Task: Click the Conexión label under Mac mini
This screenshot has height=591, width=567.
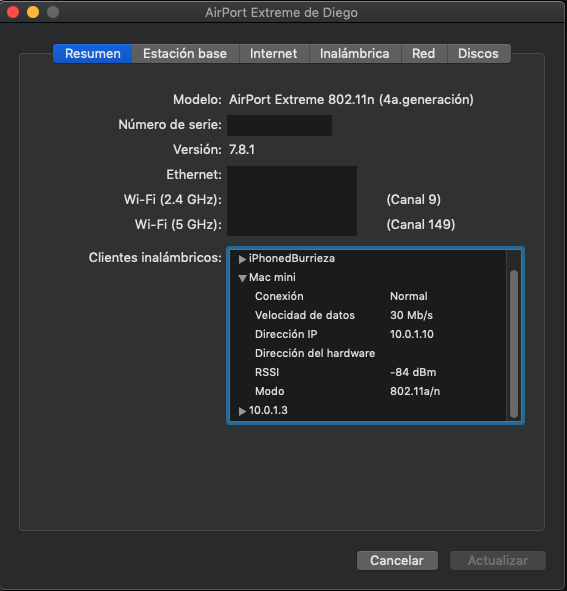Action: click(x=279, y=296)
